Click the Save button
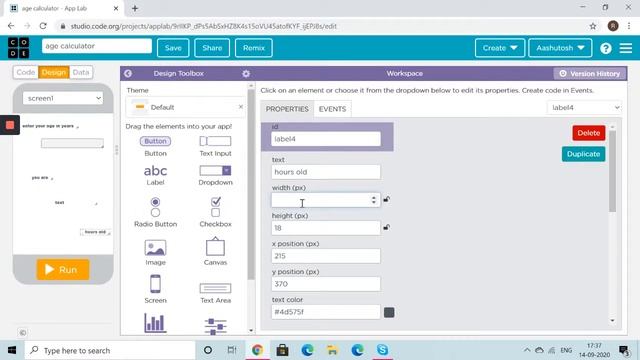Viewport: 640px width, 360px height. 173,48
